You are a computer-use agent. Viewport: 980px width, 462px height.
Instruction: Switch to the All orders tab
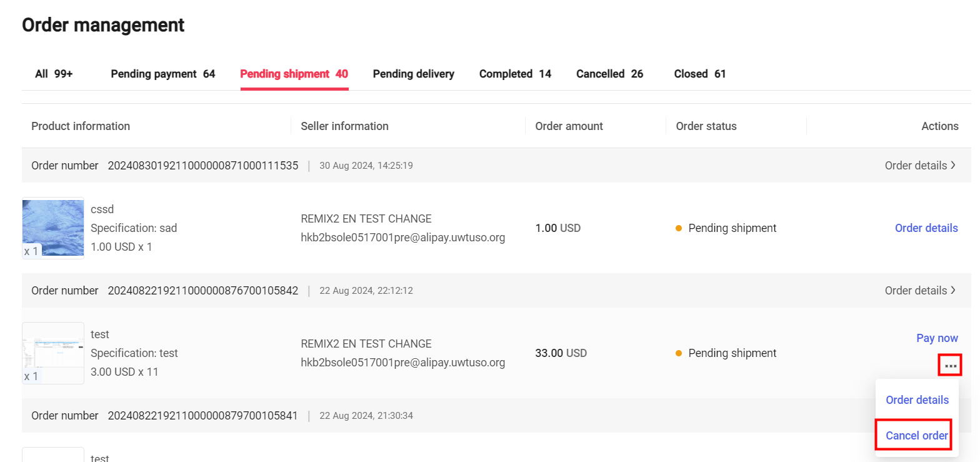(x=54, y=74)
